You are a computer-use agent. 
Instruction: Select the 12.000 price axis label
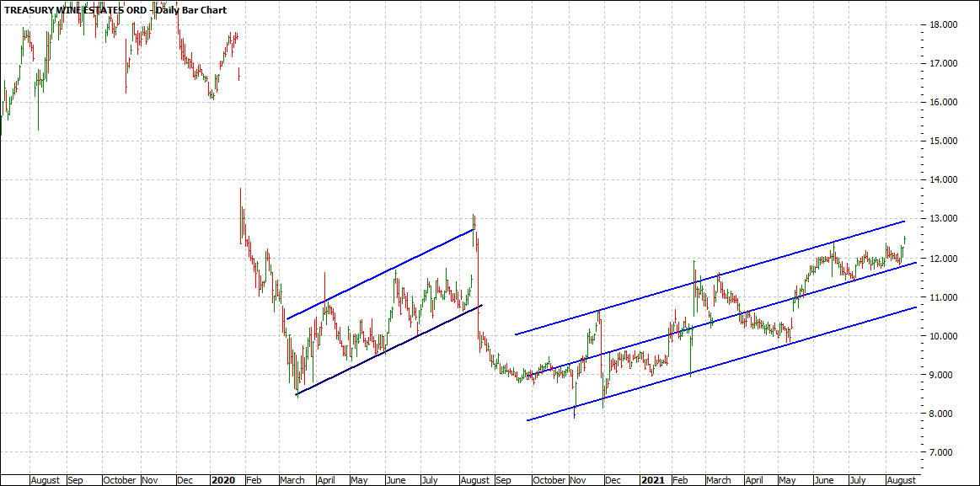pyautogui.click(x=945, y=259)
